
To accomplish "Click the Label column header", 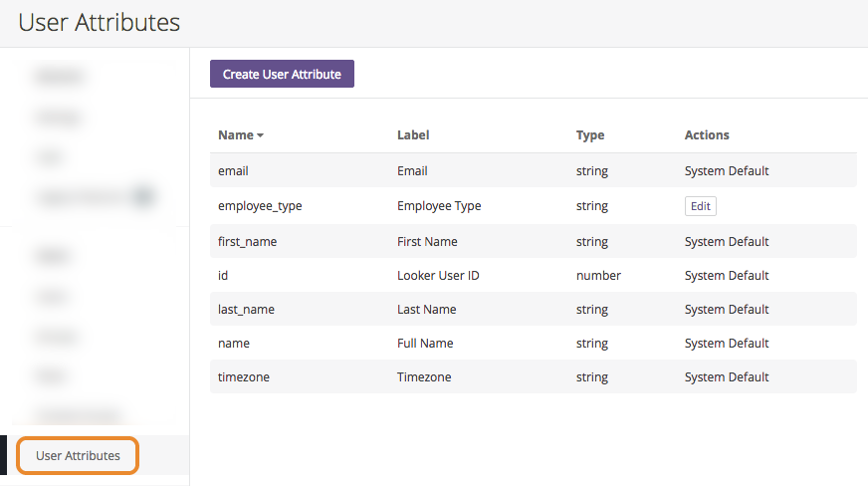I will coord(413,135).
